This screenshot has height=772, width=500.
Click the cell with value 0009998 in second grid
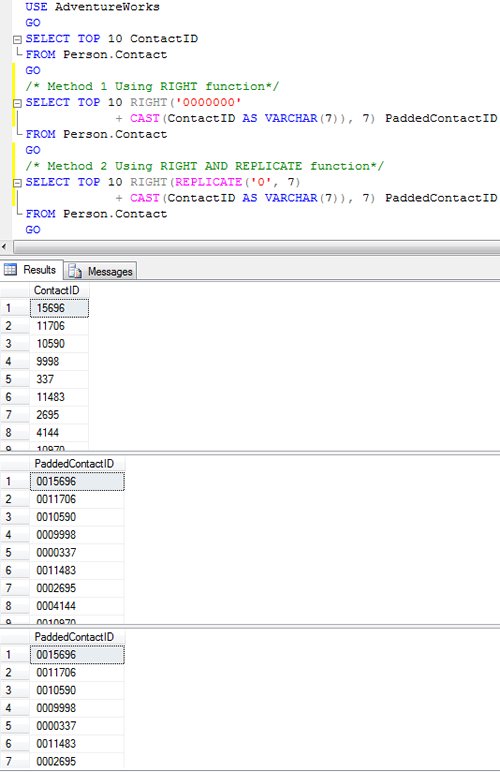coord(77,535)
